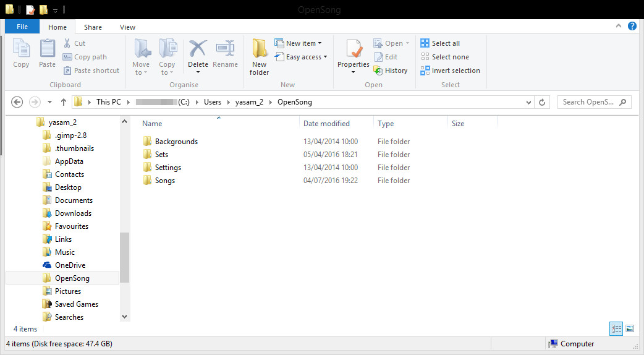Image resolution: width=644 pixels, height=355 pixels.
Task: Switch to the Share tab
Action: (x=93, y=27)
